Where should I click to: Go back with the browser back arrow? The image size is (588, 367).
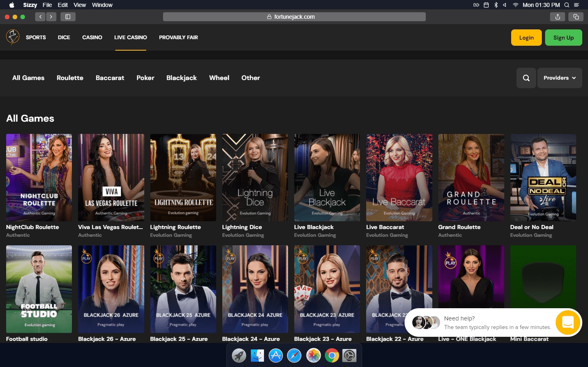coord(40,17)
